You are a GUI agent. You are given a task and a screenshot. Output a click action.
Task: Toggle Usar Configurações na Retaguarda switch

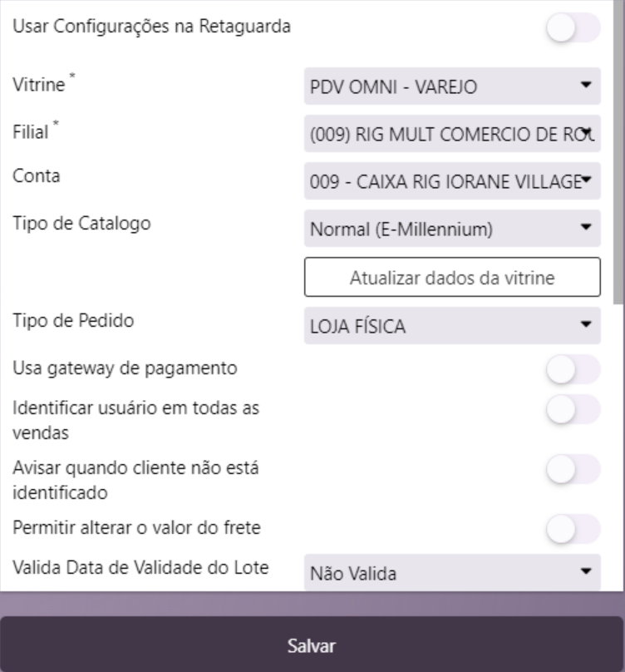(573, 27)
